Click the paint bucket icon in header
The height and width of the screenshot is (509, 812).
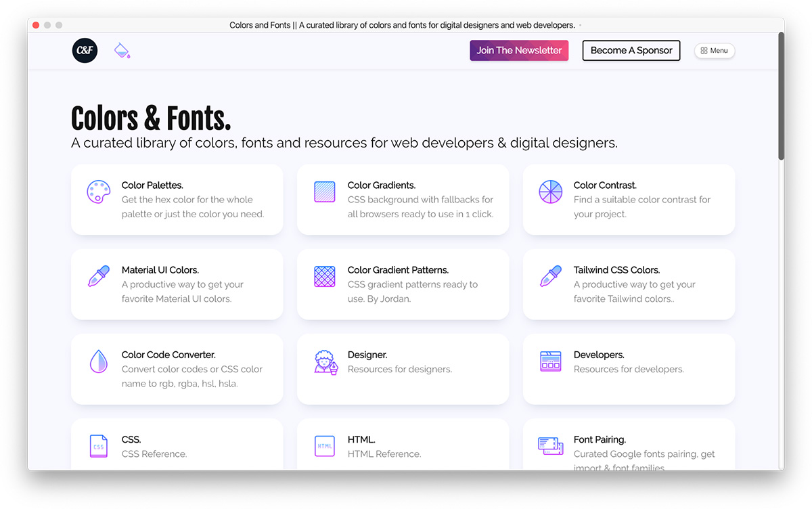(x=122, y=50)
